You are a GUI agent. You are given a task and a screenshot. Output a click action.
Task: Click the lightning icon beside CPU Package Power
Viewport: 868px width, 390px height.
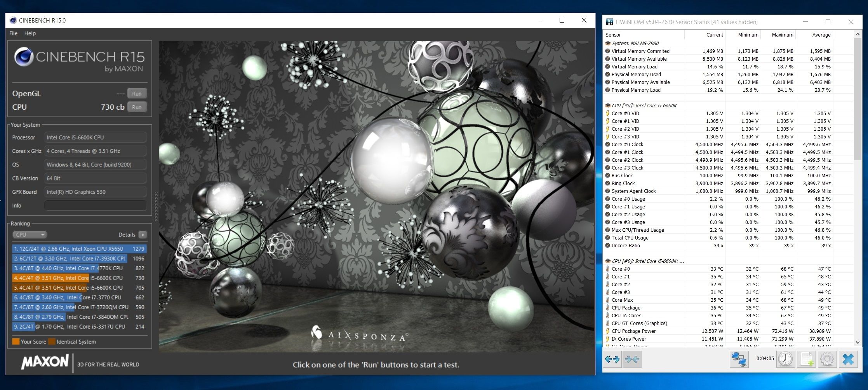(x=608, y=331)
